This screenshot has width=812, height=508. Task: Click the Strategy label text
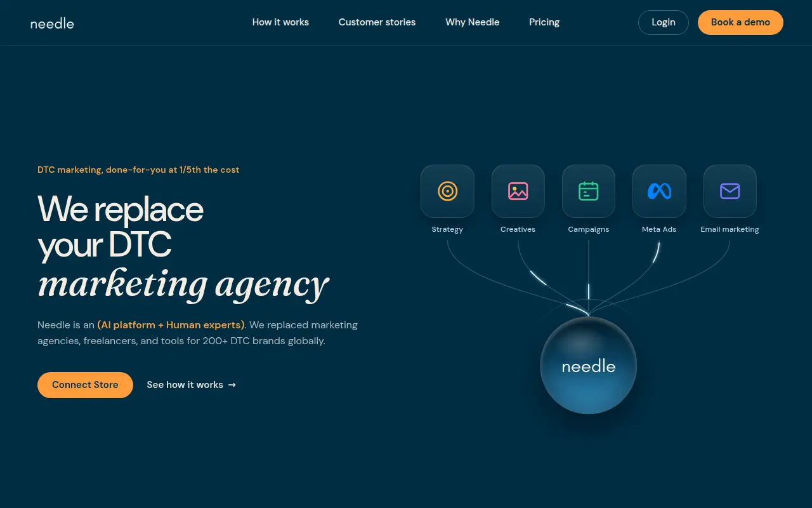click(447, 229)
